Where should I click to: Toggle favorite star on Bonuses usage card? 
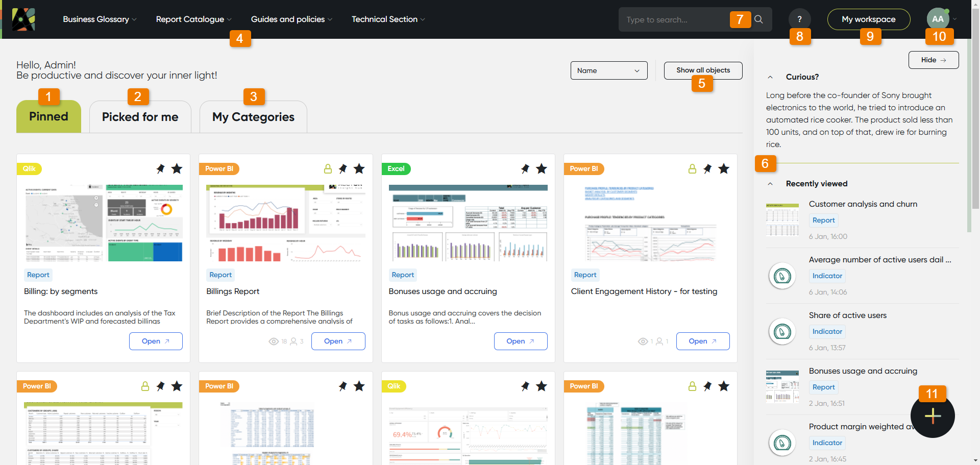click(542, 169)
